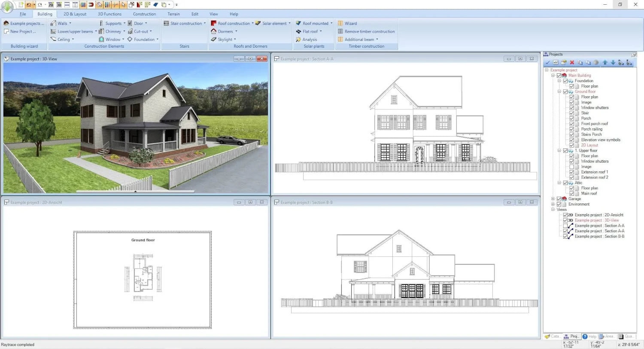This screenshot has height=349, width=644.
Task: Click the Example projects button
Action: (x=24, y=23)
